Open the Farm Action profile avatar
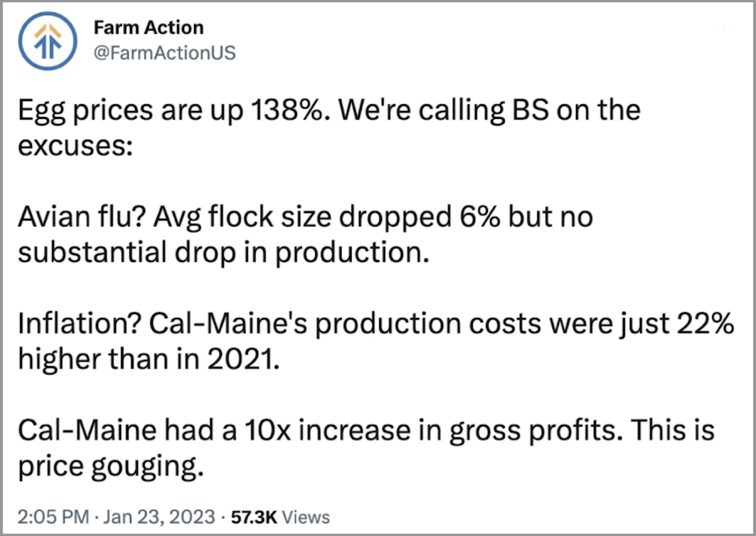Screen dimensions: 756x536 (x=48, y=41)
